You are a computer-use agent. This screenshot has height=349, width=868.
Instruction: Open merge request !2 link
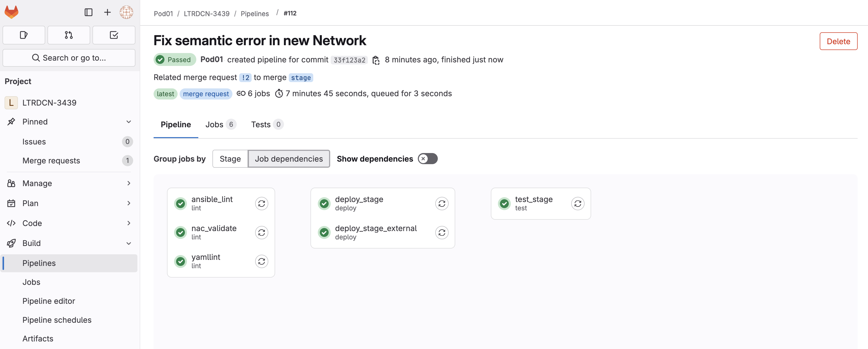pyautogui.click(x=245, y=78)
